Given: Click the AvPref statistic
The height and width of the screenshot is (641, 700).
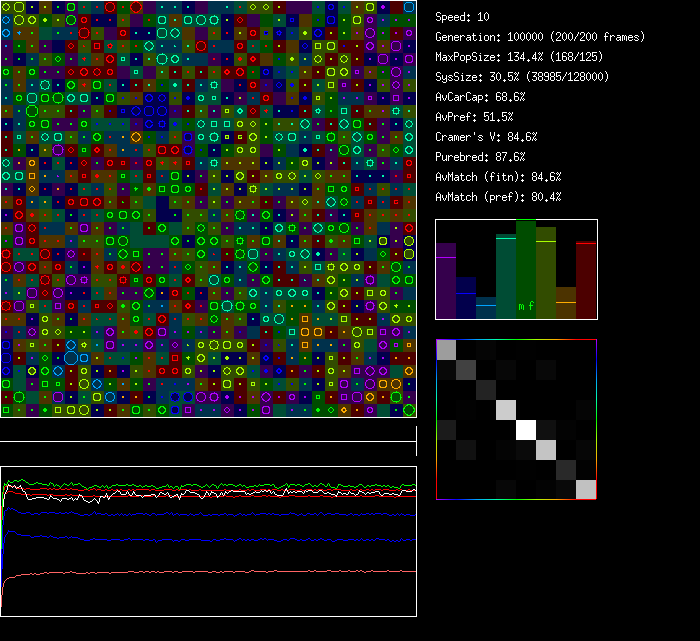Looking at the screenshot, I should point(474,117).
